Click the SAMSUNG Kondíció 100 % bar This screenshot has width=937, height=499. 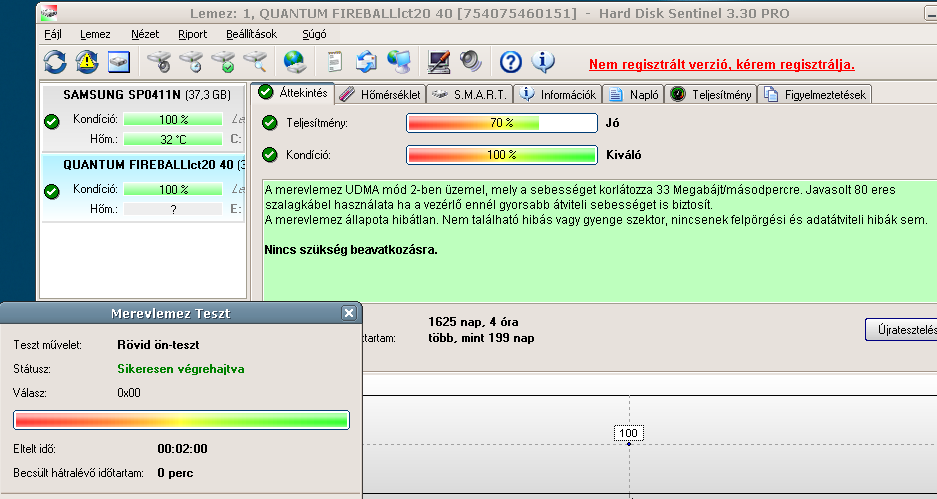173,120
